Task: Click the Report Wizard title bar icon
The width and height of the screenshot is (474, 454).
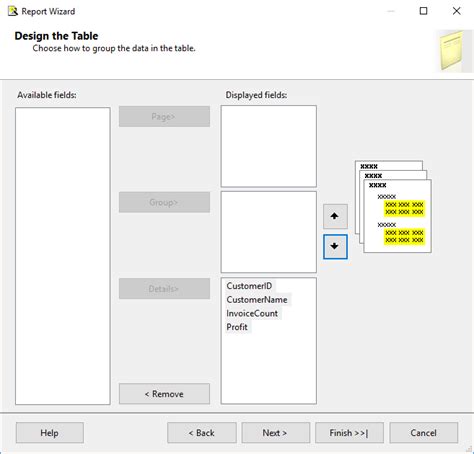Action: point(13,11)
